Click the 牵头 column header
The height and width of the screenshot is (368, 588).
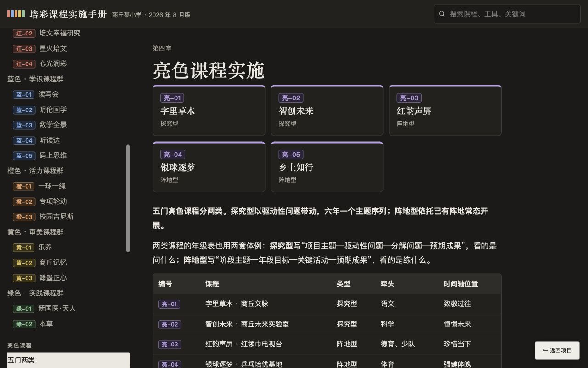[387, 284]
